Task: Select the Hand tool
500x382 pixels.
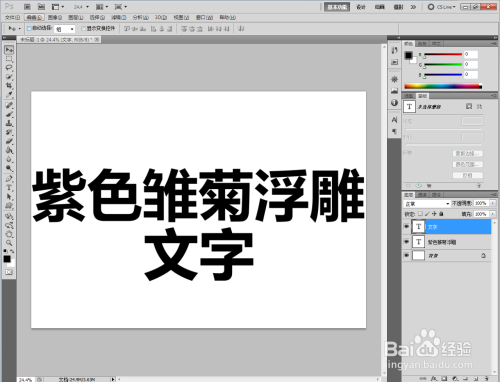Action: click(9, 234)
